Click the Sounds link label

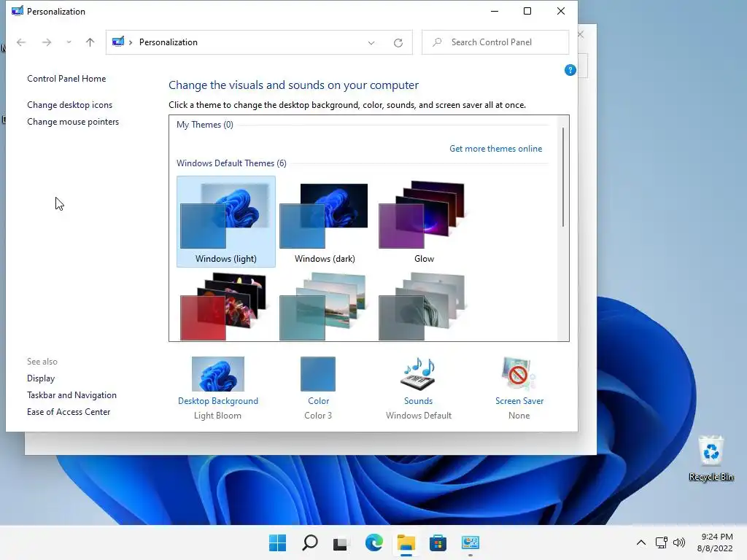(x=418, y=401)
